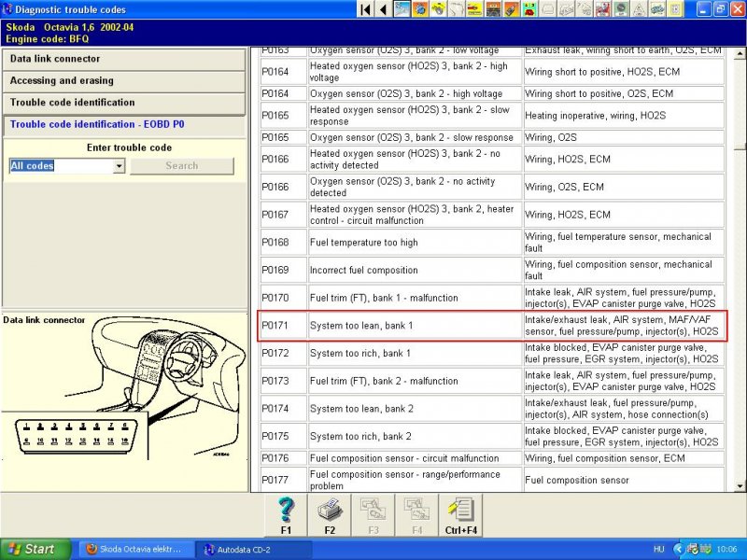Open the yellow engine parts toolbar icon

tap(438, 9)
